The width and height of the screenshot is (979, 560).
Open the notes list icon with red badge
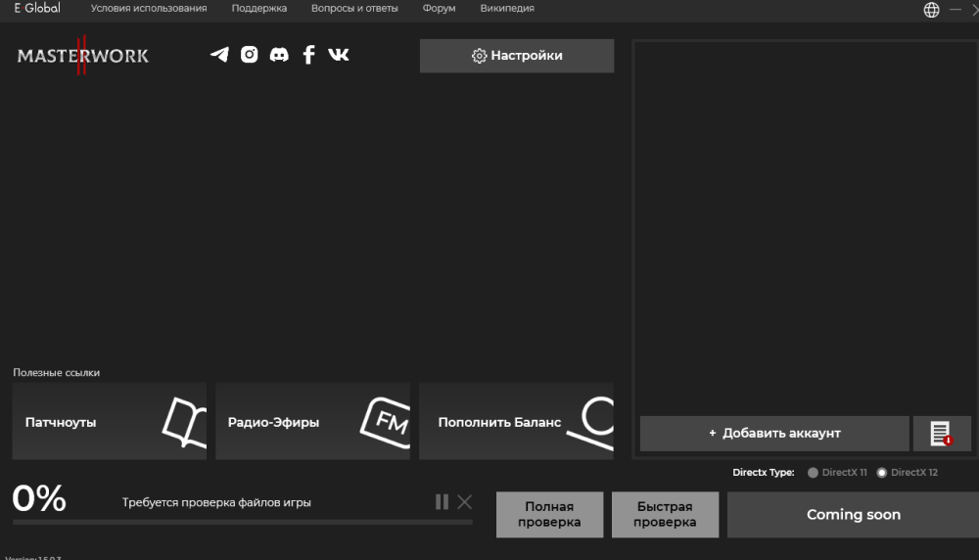pyautogui.click(x=941, y=434)
